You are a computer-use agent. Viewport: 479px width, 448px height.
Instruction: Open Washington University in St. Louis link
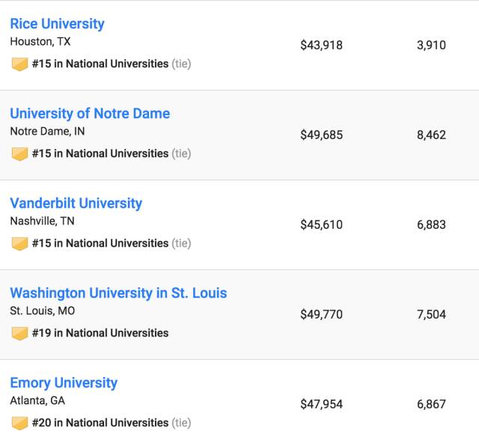(118, 293)
